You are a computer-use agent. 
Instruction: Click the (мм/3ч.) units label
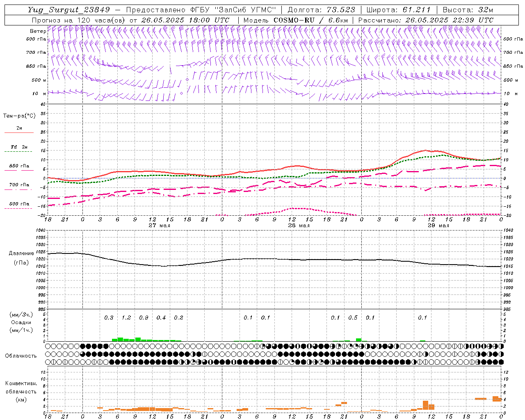[21, 315]
